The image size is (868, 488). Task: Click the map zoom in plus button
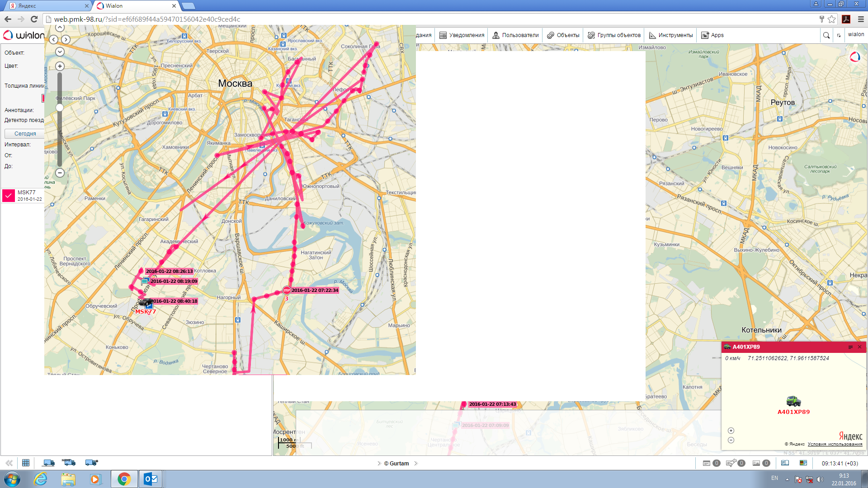tap(60, 66)
